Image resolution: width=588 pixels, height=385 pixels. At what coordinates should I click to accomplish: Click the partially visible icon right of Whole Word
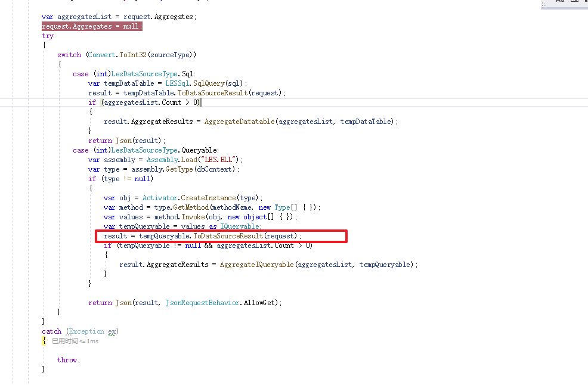tap(586, 2)
